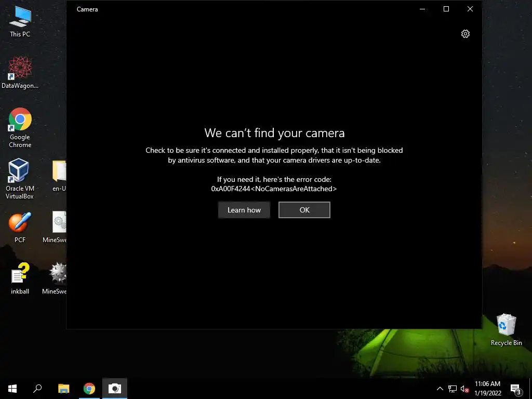The height and width of the screenshot is (399, 532).
Task: Open the Action Center notifications icon
Action: coord(516,389)
